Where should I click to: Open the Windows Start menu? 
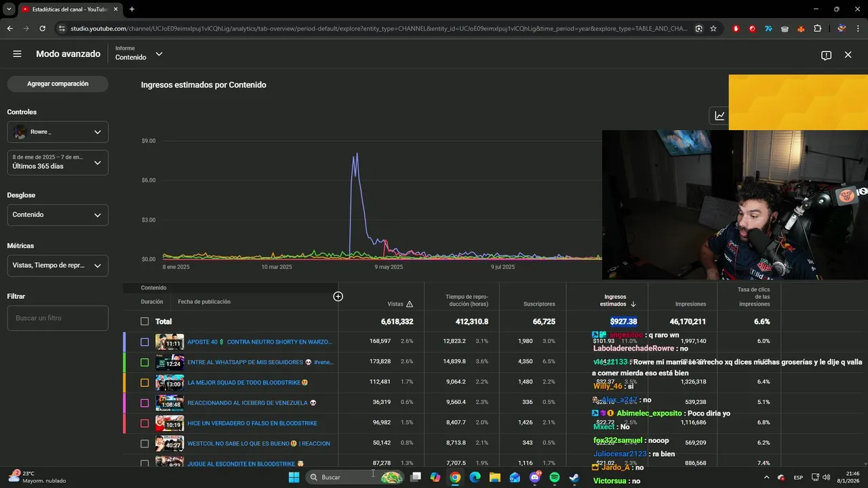[x=294, y=477]
